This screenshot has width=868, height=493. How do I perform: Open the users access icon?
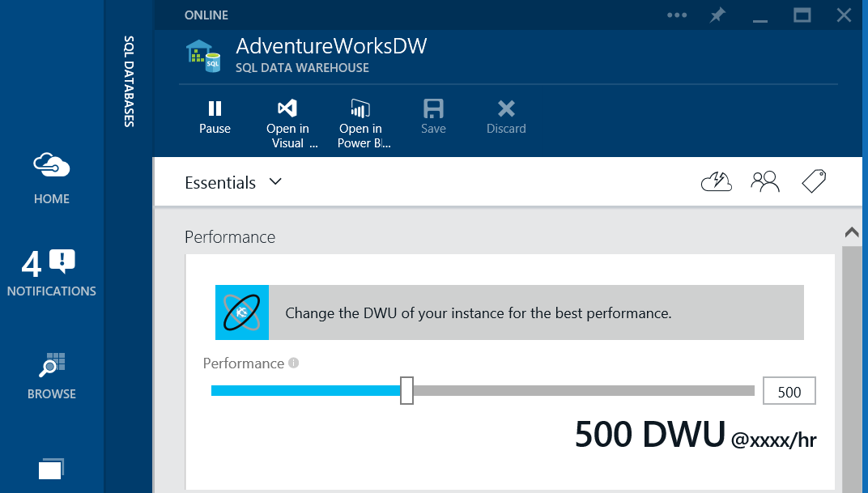(765, 181)
